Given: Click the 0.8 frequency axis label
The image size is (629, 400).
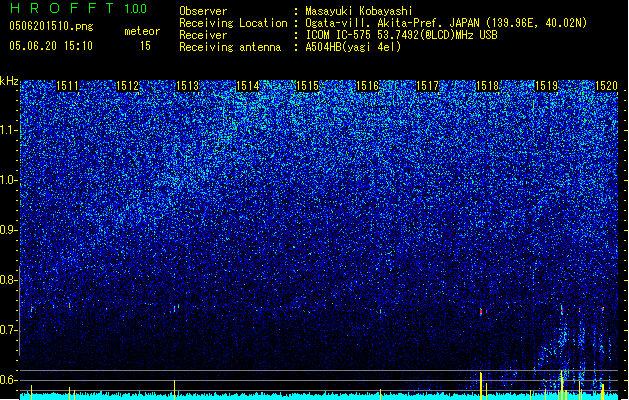Looking at the screenshot, I should pos(8,280).
